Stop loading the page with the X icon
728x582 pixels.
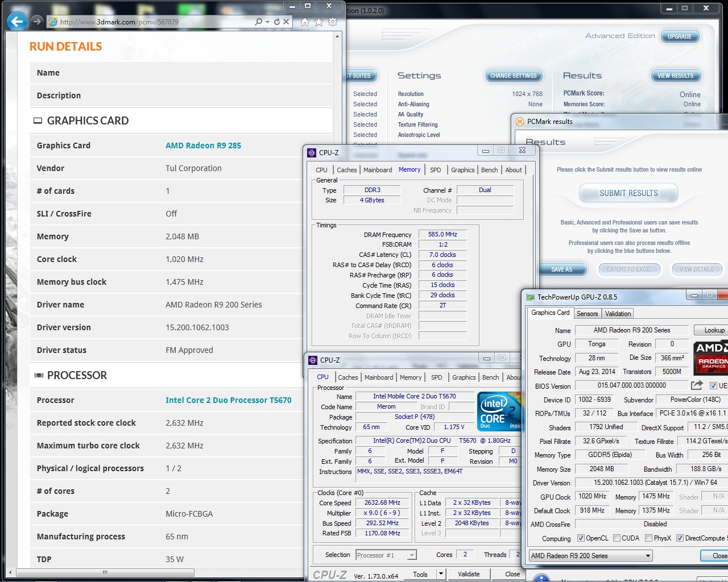pos(286,22)
